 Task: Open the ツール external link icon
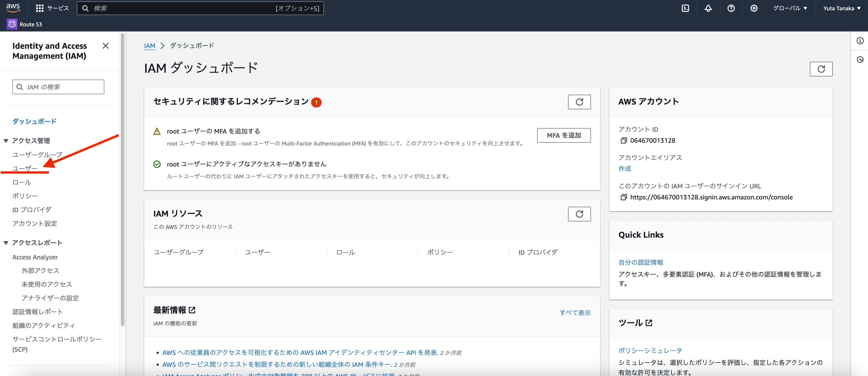[649, 323]
